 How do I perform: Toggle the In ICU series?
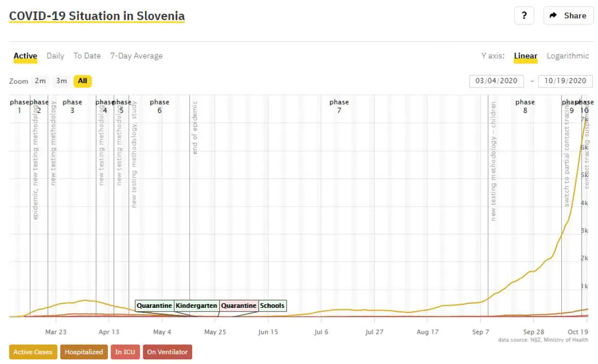(125, 352)
